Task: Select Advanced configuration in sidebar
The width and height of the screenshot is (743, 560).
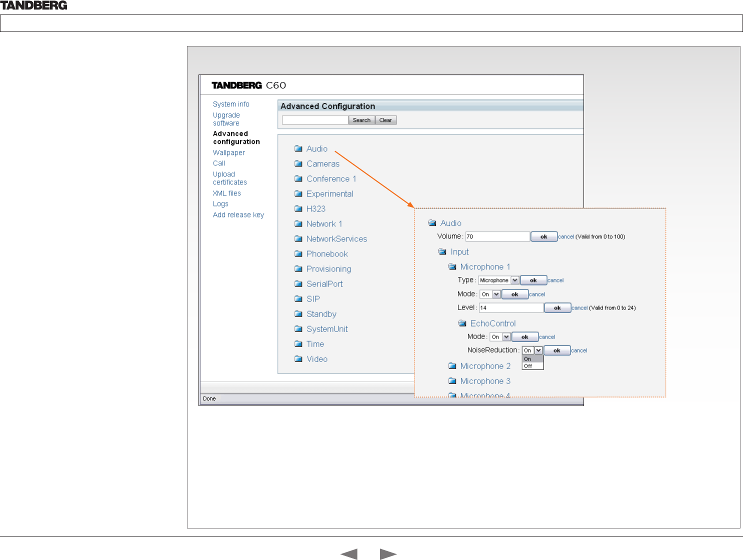Action: coord(236,137)
